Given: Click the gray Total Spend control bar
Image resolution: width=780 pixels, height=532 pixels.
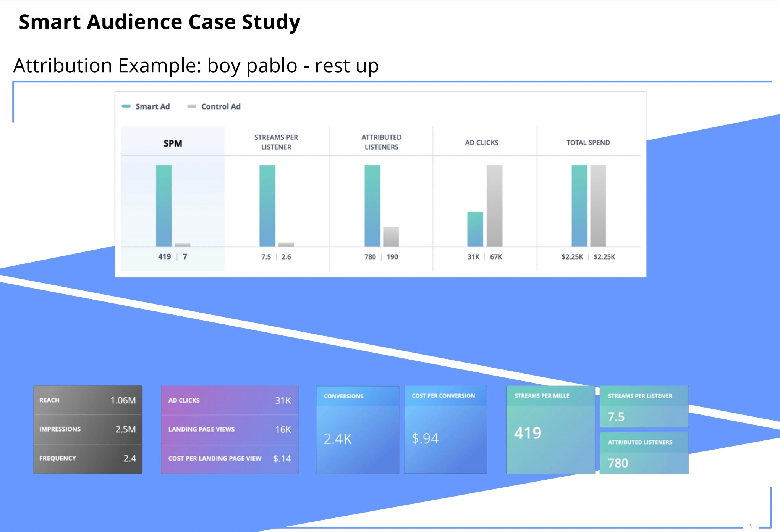Looking at the screenshot, I should tap(598, 205).
